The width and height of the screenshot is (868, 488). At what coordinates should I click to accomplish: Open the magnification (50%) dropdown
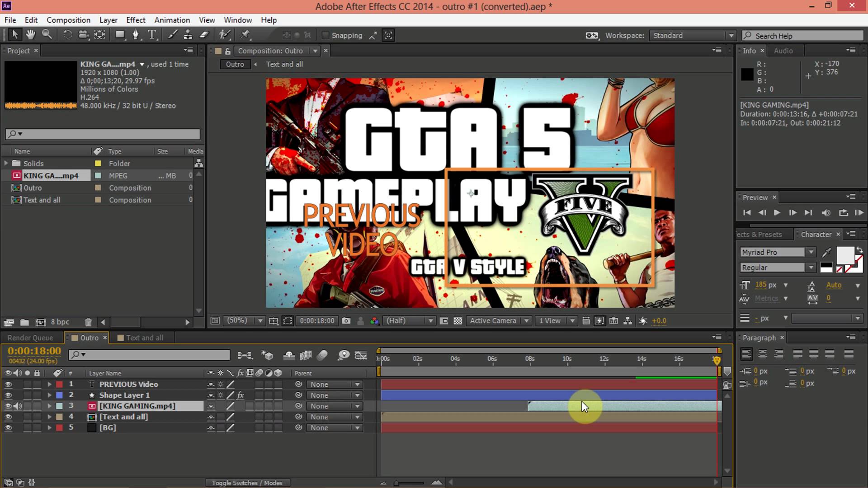[x=245, y=321]
